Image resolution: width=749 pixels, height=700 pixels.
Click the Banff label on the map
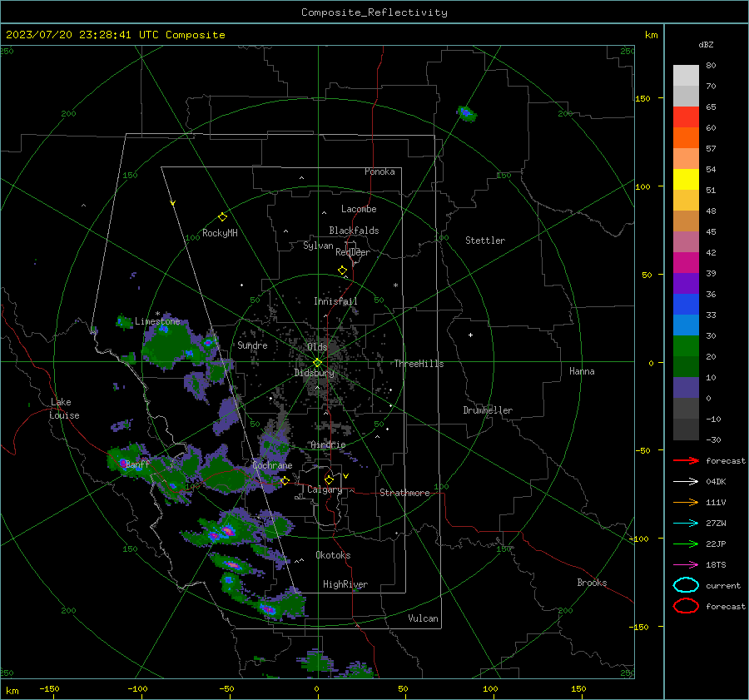coord(137,464)
